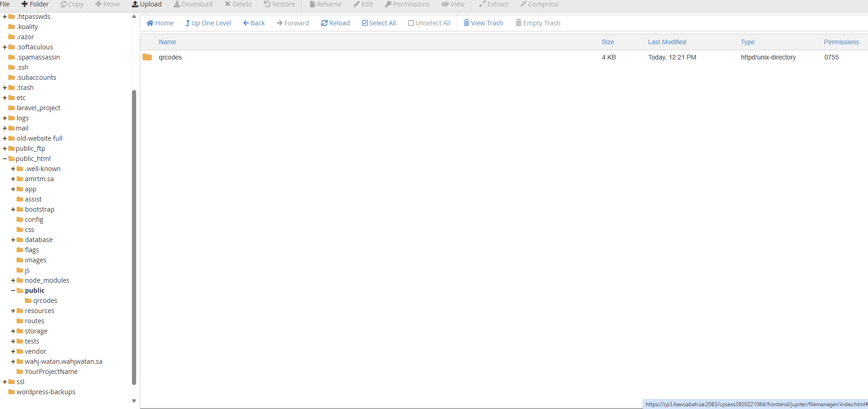Viewport: 868px width, 409px height.
Task: Select laravel_project in the folder tree
Action: pyautogui.click(x=38, y=108)
